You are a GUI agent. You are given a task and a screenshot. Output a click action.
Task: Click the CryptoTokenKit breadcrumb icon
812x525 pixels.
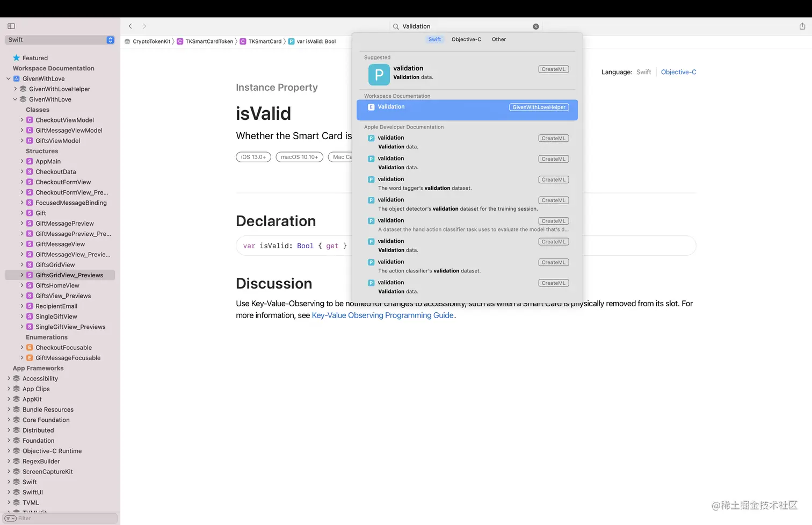[127, 41]
